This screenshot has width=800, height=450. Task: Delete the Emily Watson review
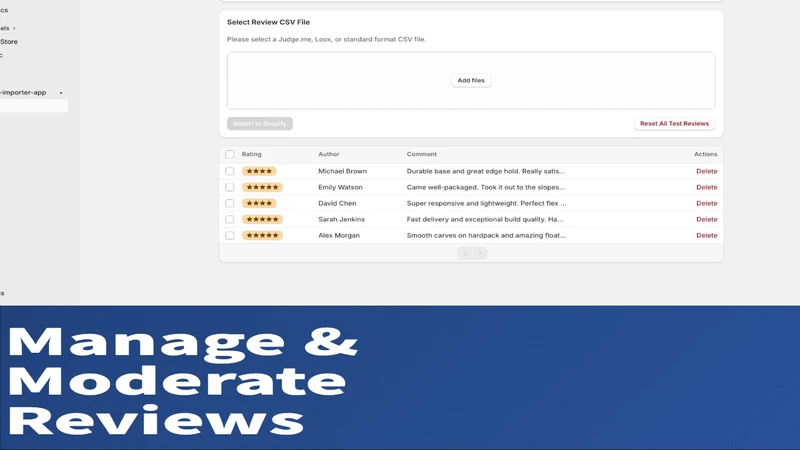click(707, 187)
